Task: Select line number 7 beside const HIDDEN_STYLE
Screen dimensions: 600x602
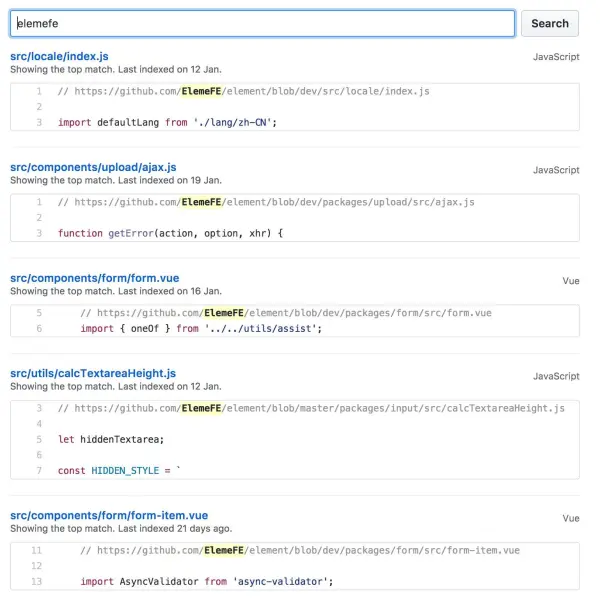Action: coord(38,470)
